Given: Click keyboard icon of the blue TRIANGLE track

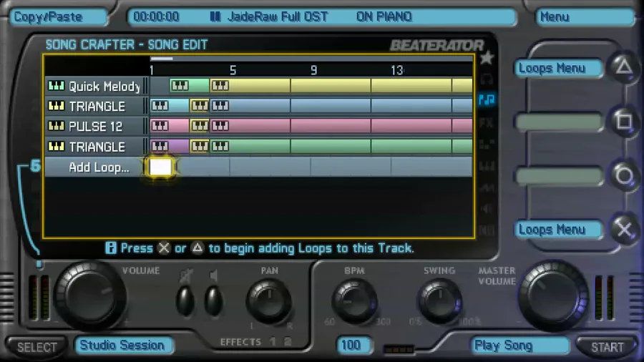Looking at the screenshot, I should (x=57, y=106).
